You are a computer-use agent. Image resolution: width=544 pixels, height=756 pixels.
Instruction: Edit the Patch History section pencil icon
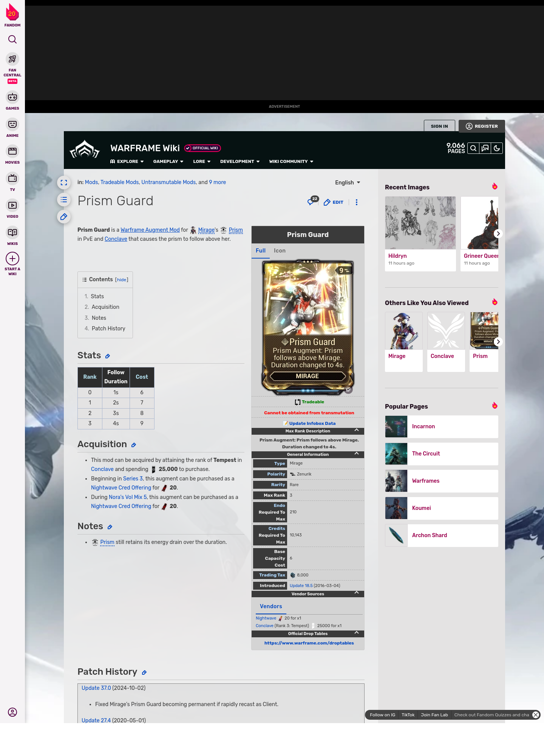144,672
